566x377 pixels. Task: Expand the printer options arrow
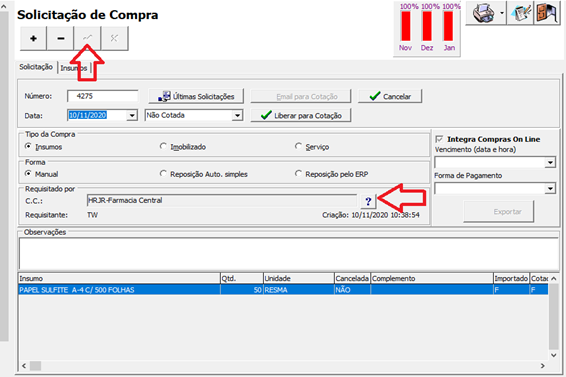click(502, 13)
